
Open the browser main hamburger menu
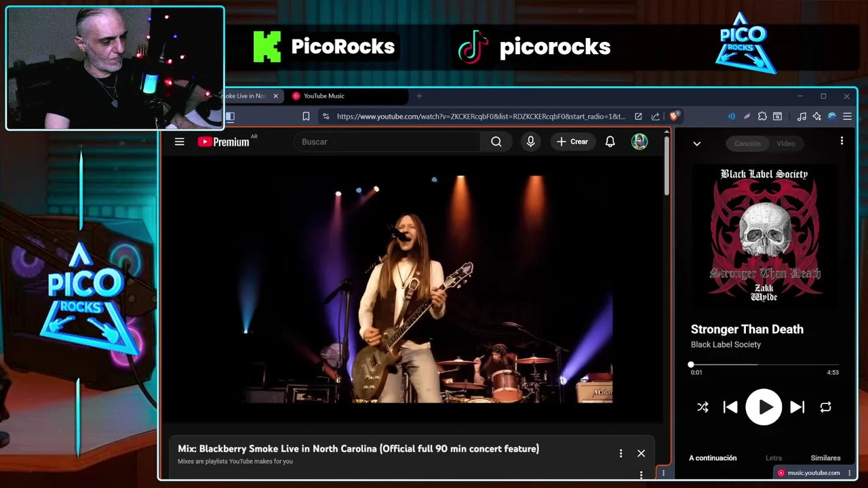point(847,117)
